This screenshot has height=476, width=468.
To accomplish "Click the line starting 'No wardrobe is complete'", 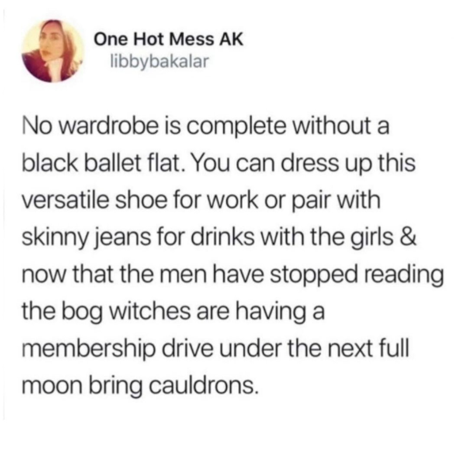I will pos(205,127).
